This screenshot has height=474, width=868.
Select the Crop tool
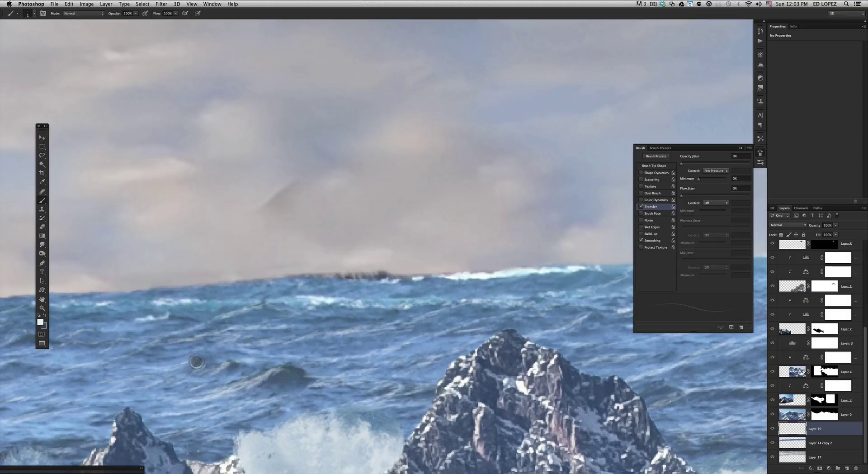click(42, 173)
